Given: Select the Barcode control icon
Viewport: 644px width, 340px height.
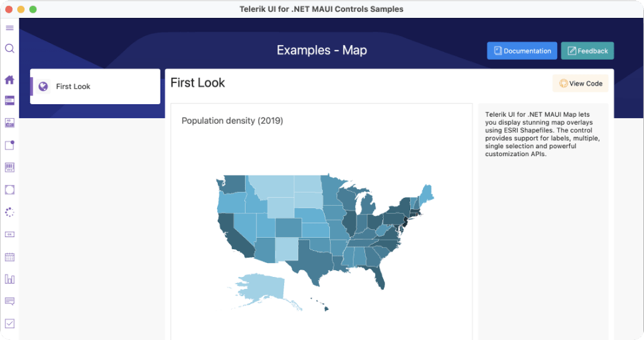Looking at the screenshot, I should click(x=10, y=167).
